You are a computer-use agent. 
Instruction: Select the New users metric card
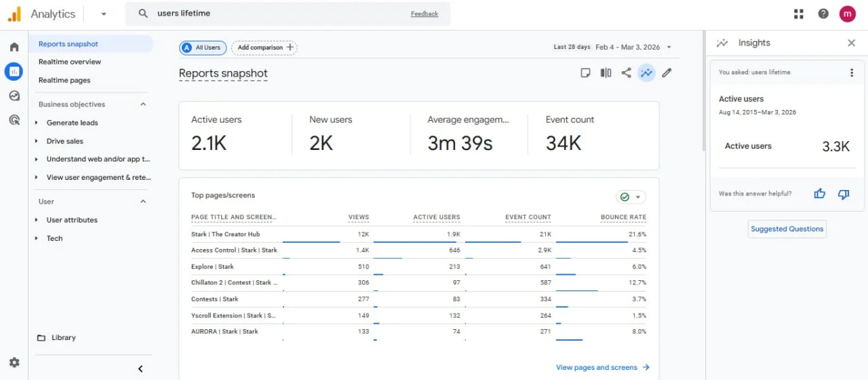pos(351,135)
